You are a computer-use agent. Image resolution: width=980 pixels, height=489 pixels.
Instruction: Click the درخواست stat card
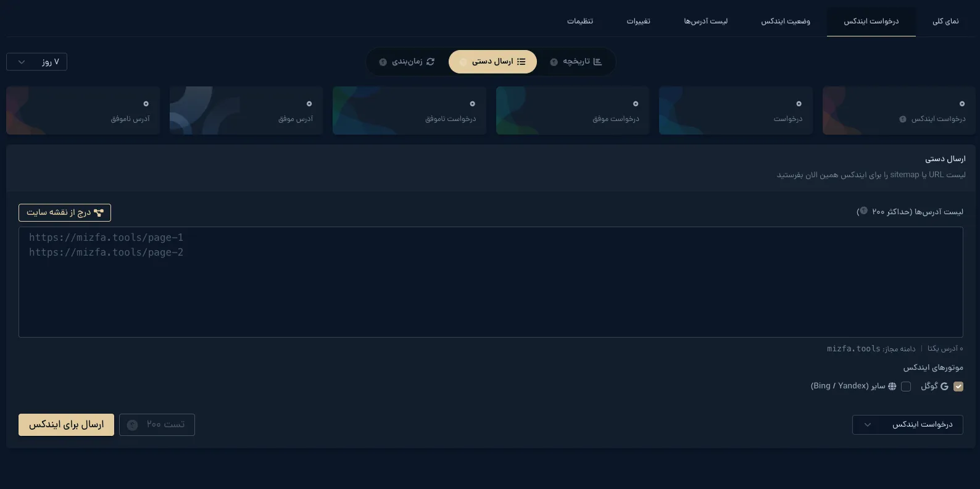(736, 111)
